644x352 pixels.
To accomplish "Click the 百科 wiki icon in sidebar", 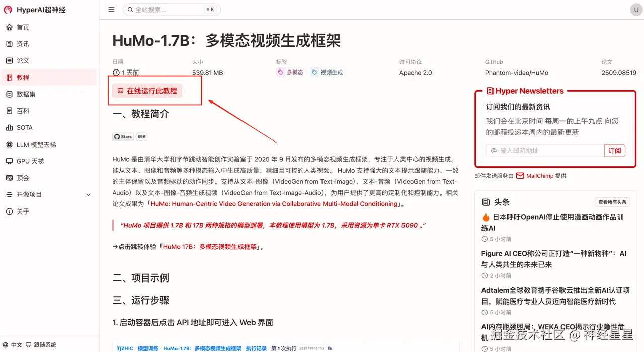I will pos(9,111).
